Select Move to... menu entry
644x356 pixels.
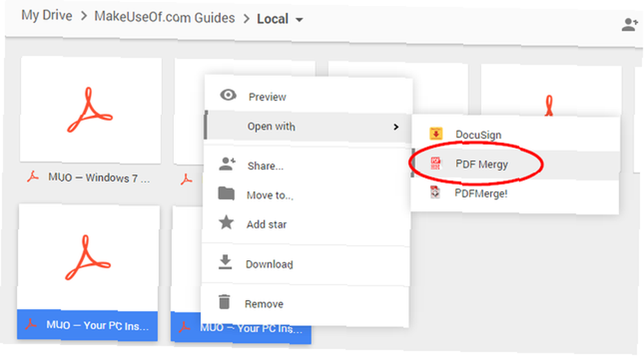tap(307, 194)
